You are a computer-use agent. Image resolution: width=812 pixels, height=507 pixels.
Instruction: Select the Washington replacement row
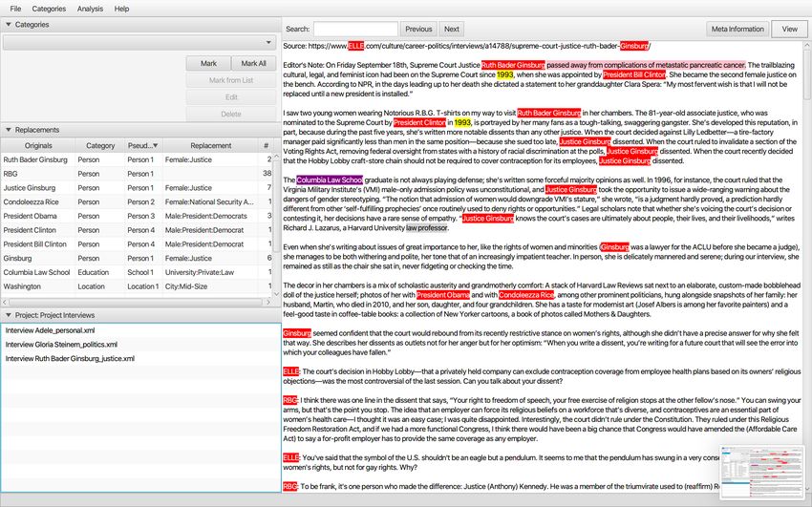click(x=137, y=286)
